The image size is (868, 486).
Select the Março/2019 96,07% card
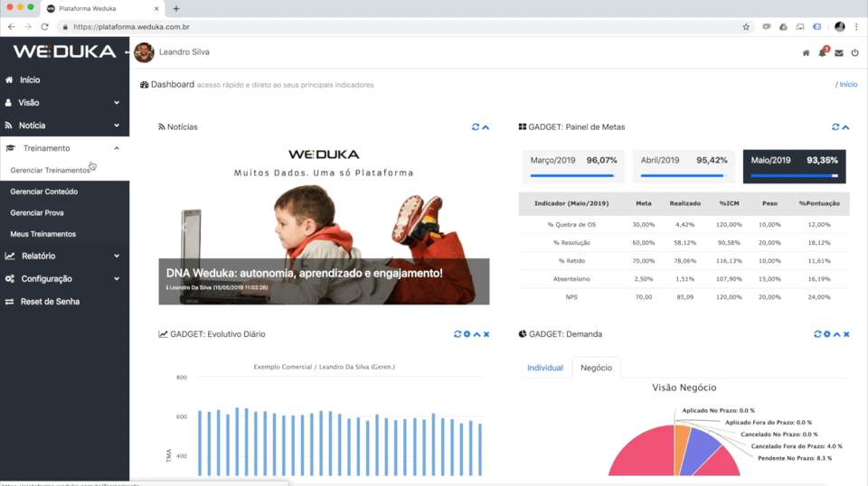[573, 166]
